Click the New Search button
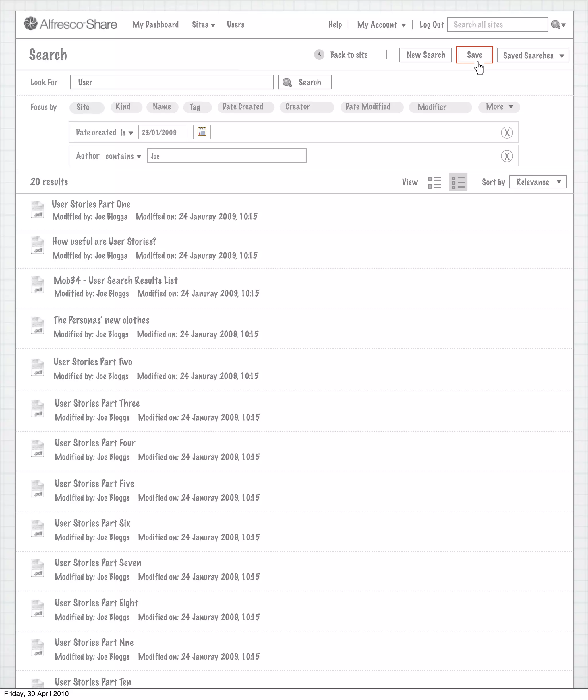 click(425, 55)
